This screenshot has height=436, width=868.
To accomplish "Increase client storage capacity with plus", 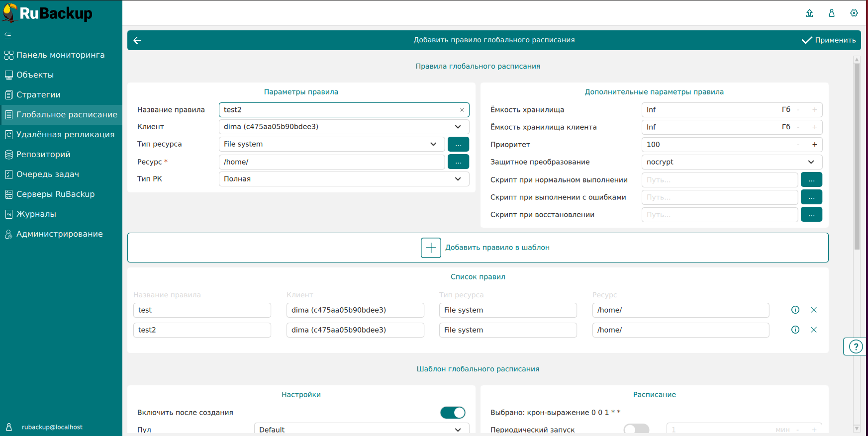I will (815, 127).
